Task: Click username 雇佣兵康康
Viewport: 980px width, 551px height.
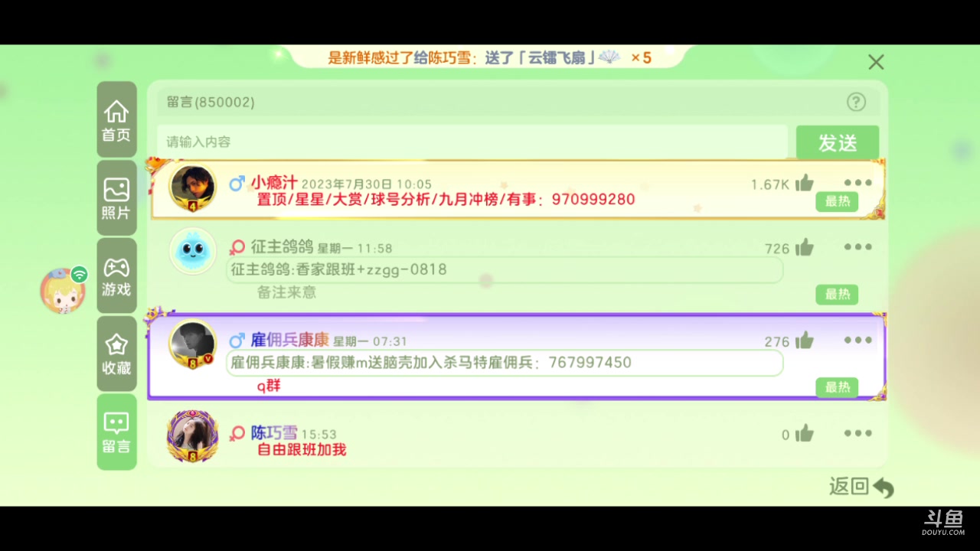Action: [289, 341]
